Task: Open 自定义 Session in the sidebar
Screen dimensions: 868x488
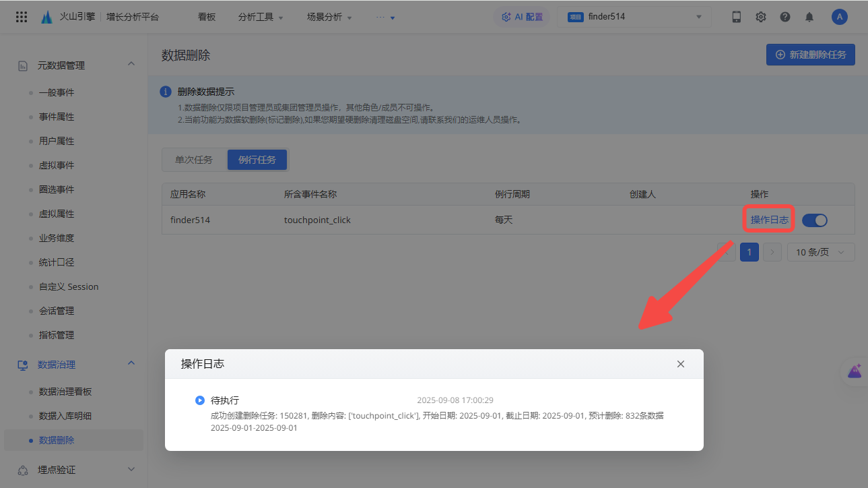Action: tap(69, 286)
